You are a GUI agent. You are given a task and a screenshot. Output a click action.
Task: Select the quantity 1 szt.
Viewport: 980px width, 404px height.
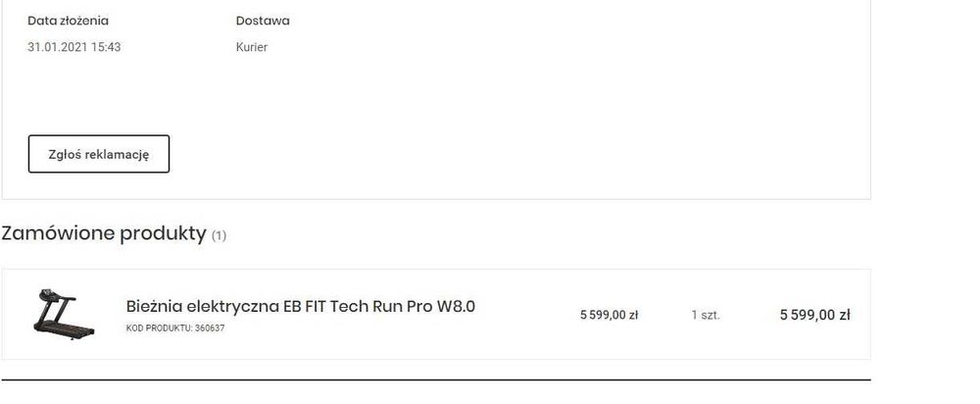pyautogui.click(x=706, y=315)
